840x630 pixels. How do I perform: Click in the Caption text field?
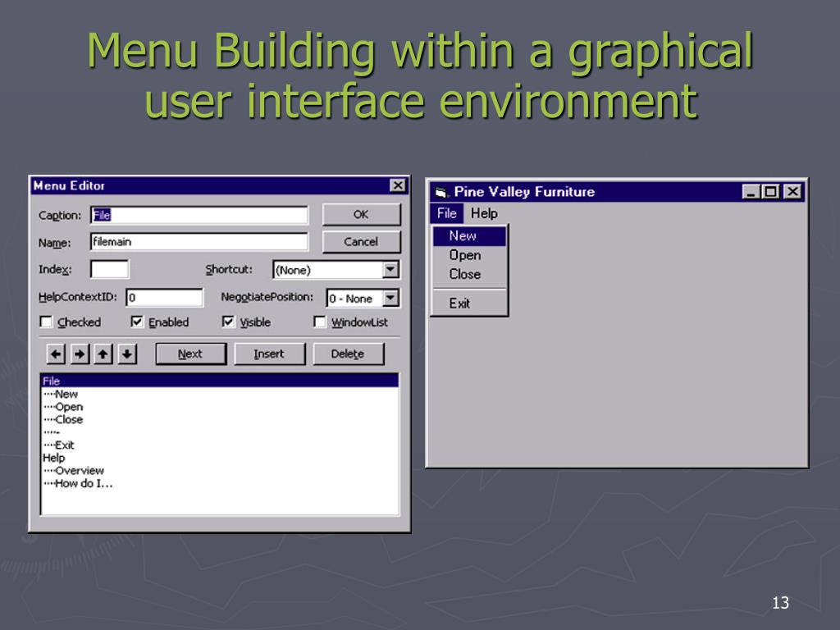[x=199, y=215]
